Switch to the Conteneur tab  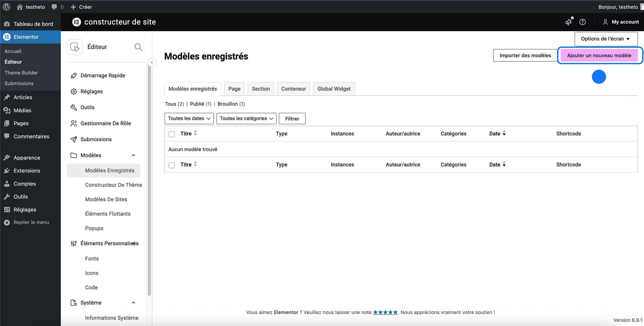pyautogui.click(x=293, y=89)
